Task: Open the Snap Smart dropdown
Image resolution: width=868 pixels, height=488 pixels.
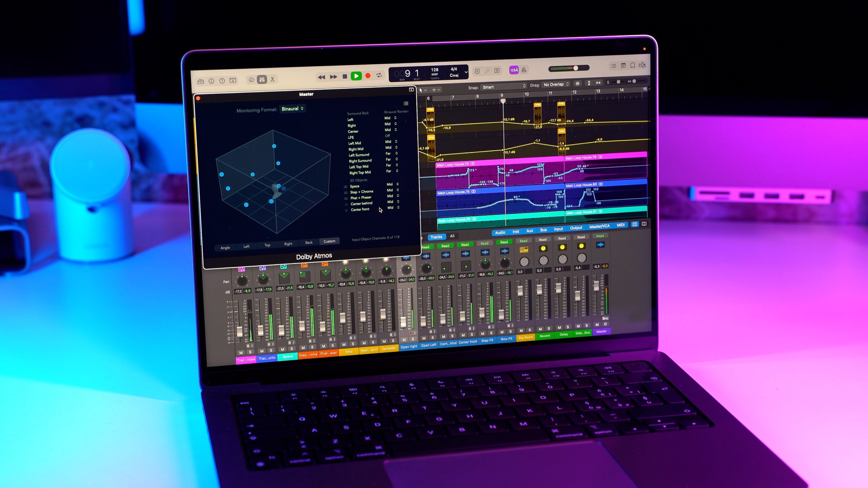Action: click(x=504, y=87)
